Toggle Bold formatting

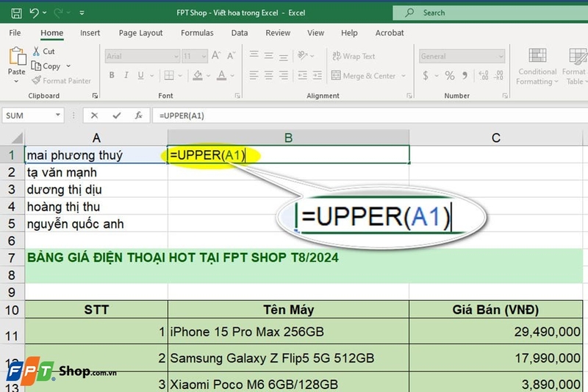point(112,76)
